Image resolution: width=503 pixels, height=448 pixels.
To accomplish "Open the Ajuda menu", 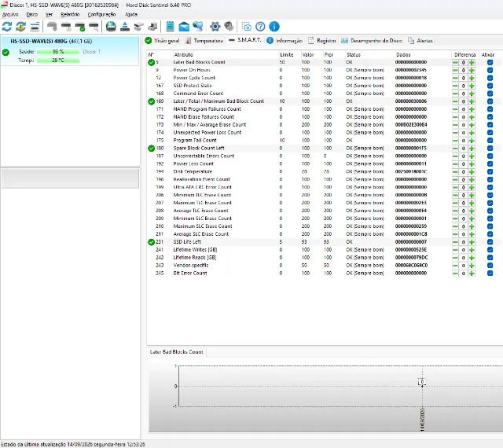I will point(131,14).
